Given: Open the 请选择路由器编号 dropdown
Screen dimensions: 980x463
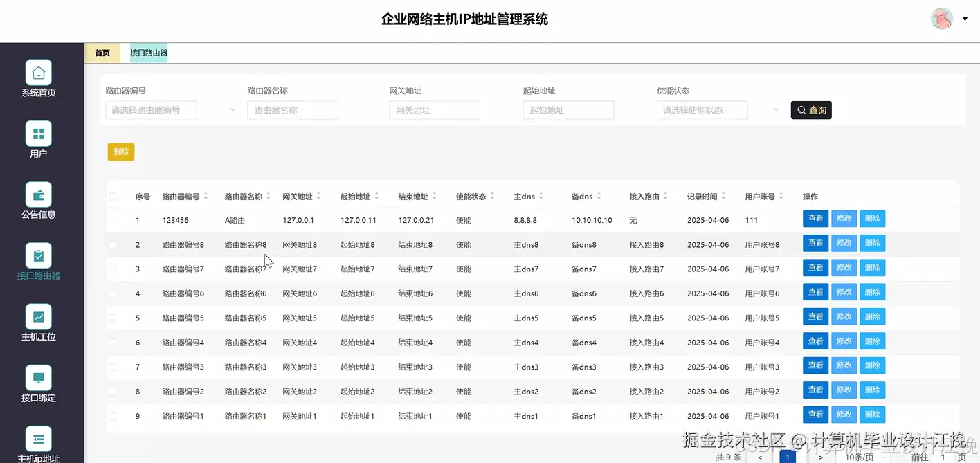Looking at the screenshot, I should 151,110.
